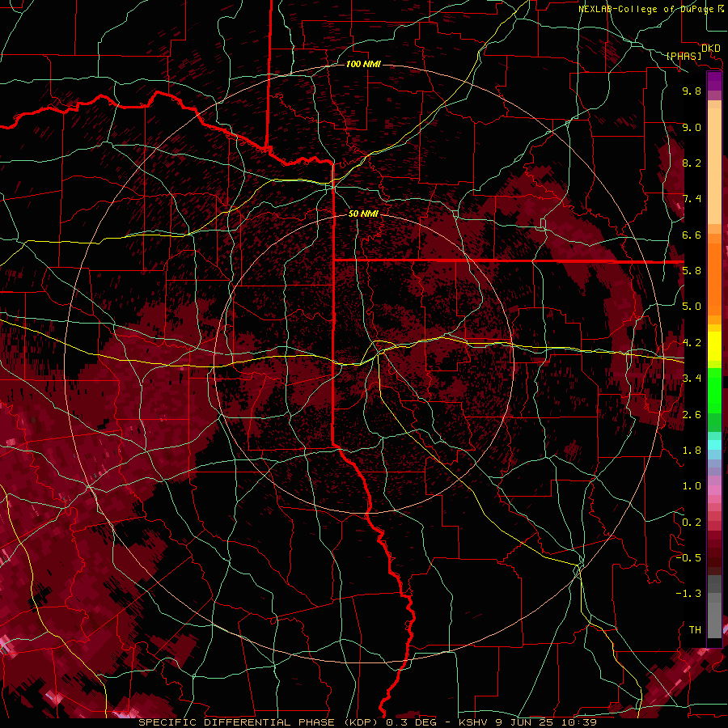Pick the purple segment atop the color bar
The width and height of the screenshot is (728, 728).
pos(714,81)
